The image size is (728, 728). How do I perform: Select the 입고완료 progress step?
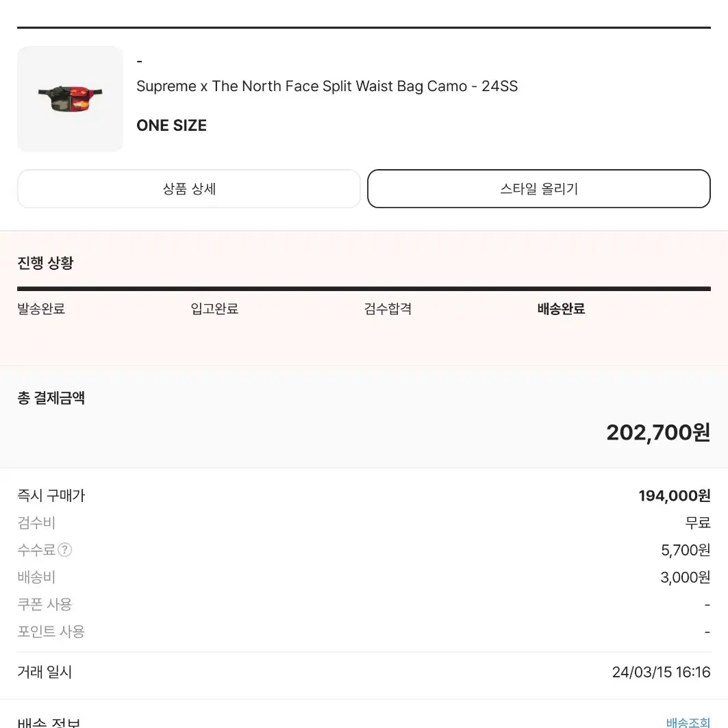(x=214, y=309)
